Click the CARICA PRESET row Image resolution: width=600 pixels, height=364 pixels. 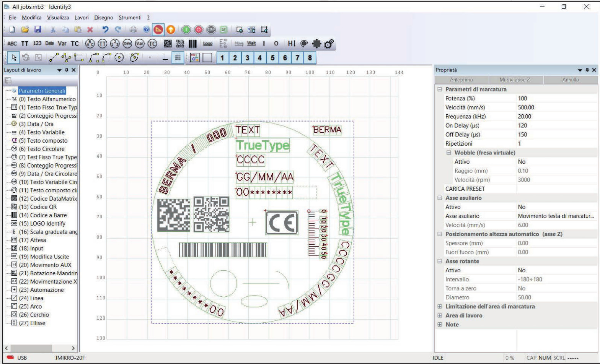pyautogui.click(x=516, y=189)
